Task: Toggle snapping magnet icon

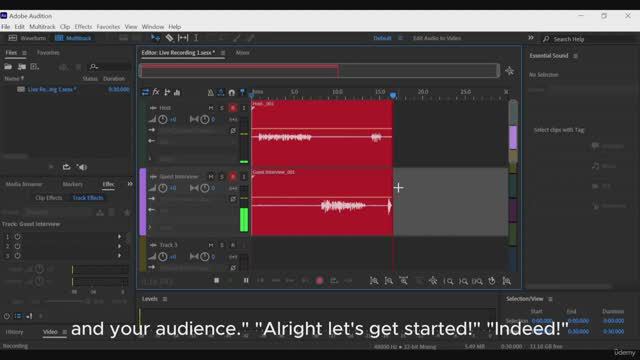Action: pyautogui.click(x=232, y=93)
